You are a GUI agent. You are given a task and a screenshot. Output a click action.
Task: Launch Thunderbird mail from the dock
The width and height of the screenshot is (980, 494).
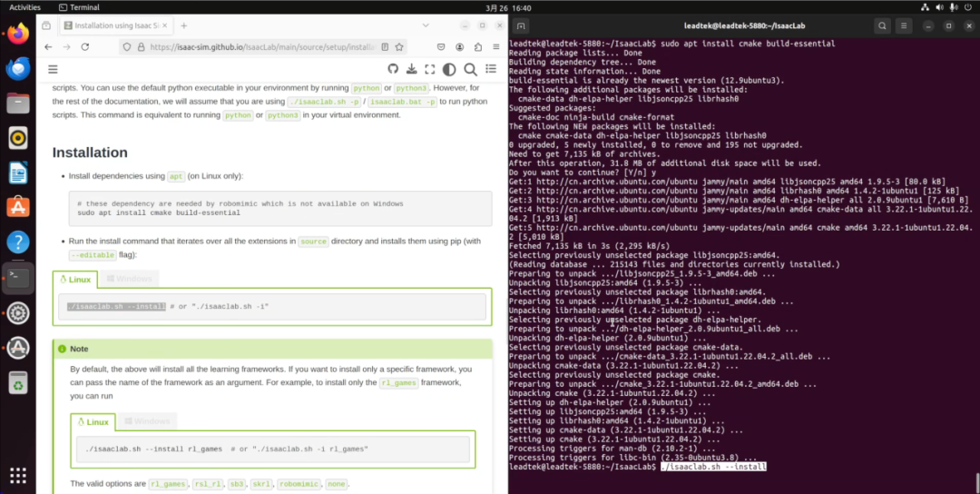(x=18, y=68)
